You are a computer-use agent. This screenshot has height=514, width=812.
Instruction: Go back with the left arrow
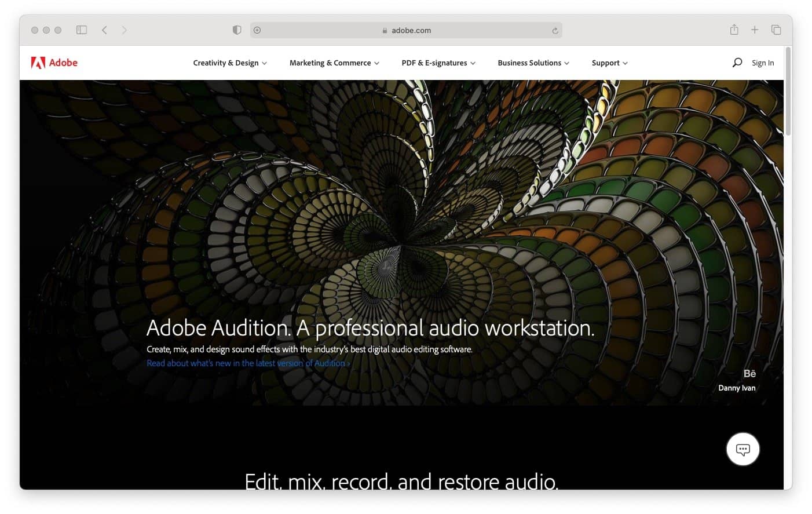pyautogui.click(x=104, y=30)
